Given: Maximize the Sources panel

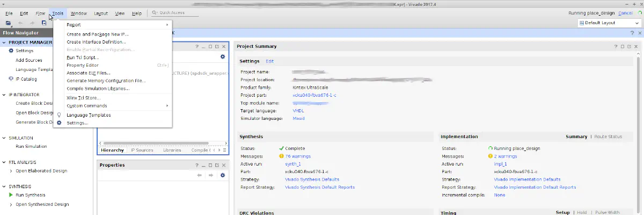Looking at the screenshot, I should point(210,46).
